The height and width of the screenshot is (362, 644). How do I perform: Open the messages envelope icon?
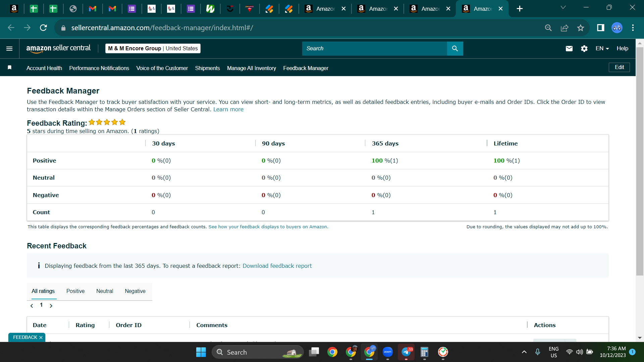569,49
